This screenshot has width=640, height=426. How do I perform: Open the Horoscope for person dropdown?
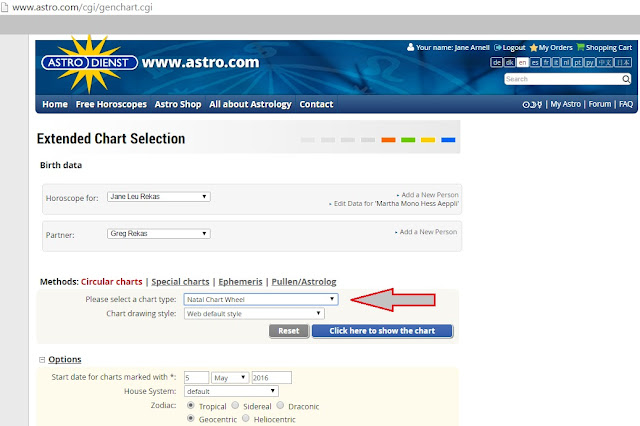pyautogui.click(x=159, y=197)
